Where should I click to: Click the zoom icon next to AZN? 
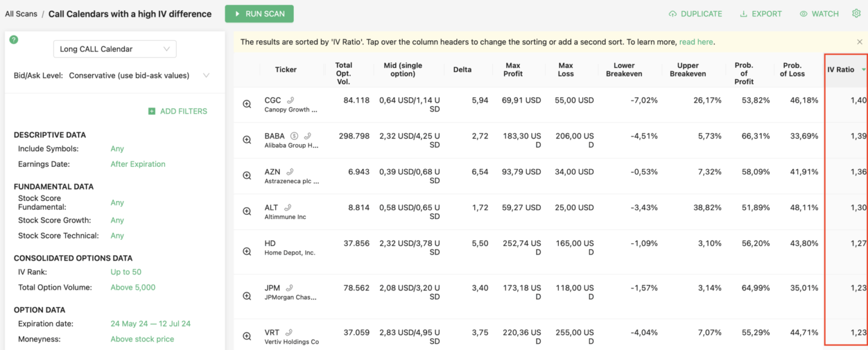pyautogui.click(x=247, y=175)
